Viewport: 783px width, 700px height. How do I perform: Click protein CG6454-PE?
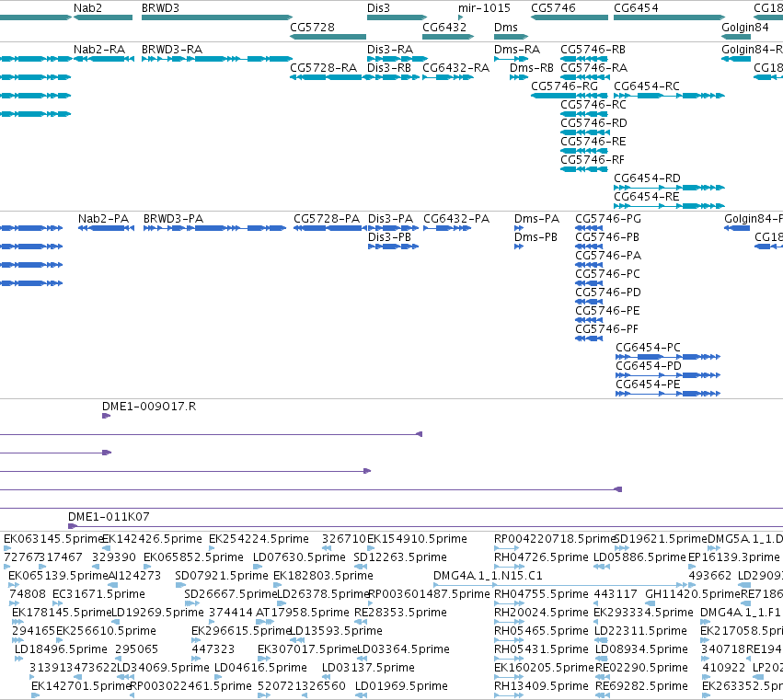[x=648, y=384]
